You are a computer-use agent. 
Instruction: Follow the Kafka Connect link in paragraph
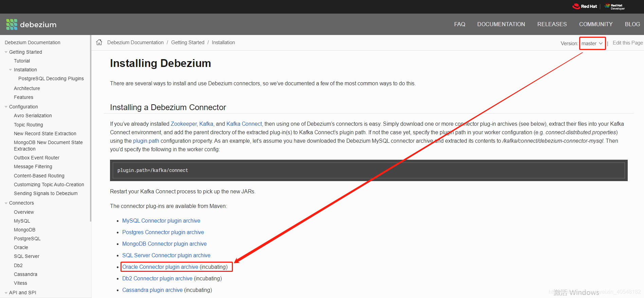coord(244,124)
